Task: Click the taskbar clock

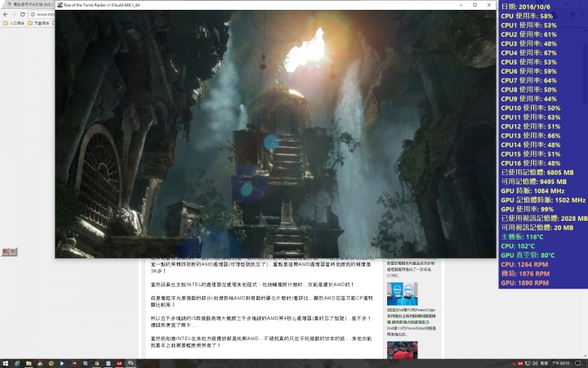Action: [560, 363]
